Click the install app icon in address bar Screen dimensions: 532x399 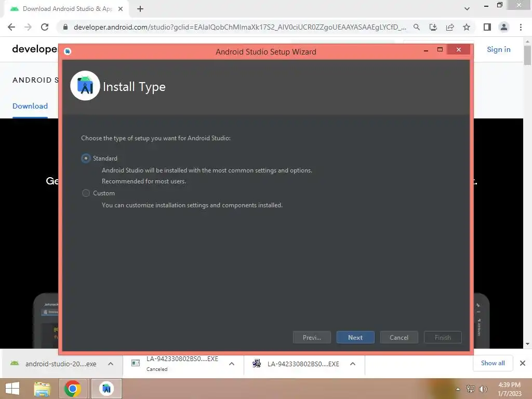[433, 27]
